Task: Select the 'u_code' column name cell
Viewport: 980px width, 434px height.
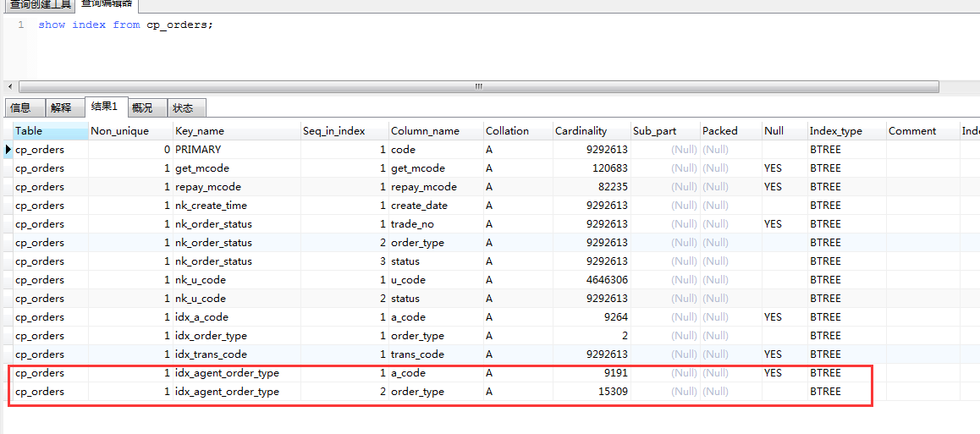Action: pos(436,280)
